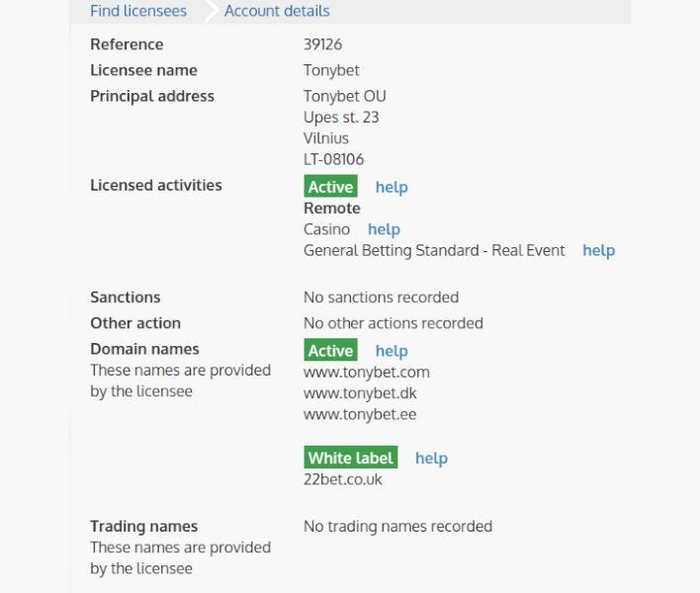
Task: Click the Active badge under Domain names
Action: (331, 350)
